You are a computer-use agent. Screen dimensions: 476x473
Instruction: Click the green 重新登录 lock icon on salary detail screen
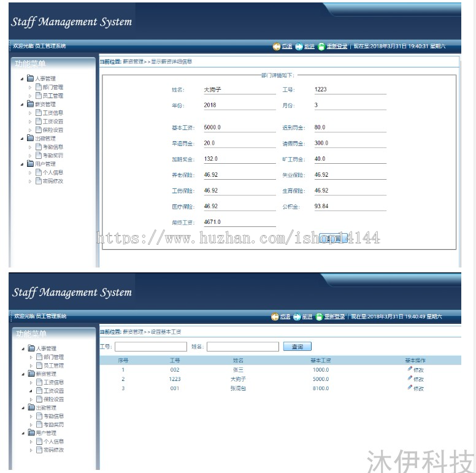tap(321, 47)
